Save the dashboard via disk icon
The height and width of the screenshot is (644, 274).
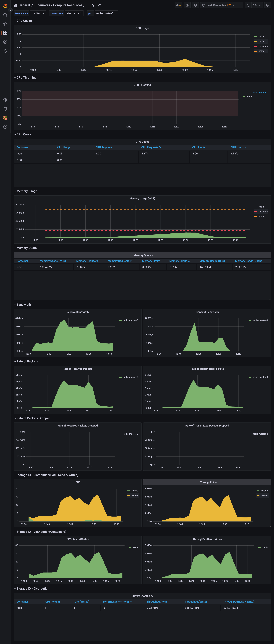187,5
